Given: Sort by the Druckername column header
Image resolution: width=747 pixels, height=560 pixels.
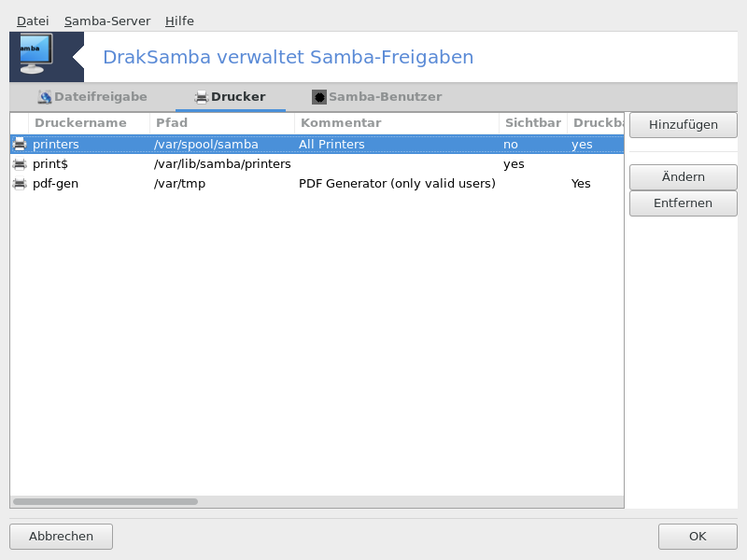Looking at the screenshot, I should [x=90, y=123].
